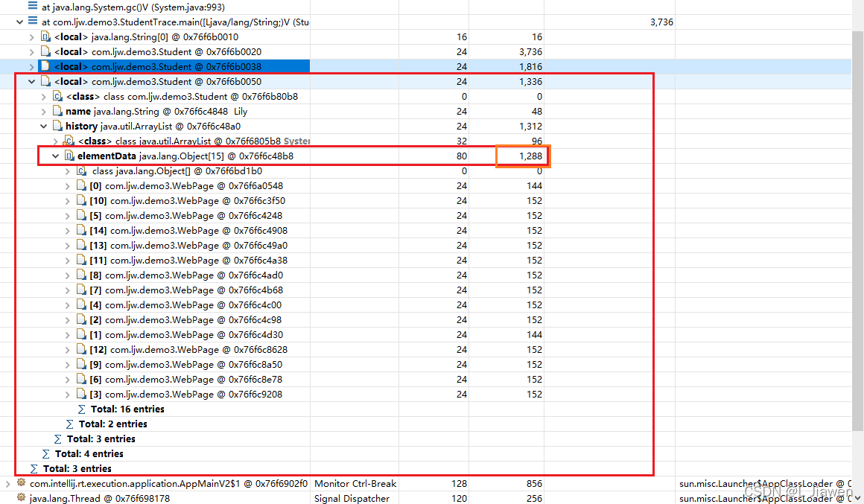Expand the AppMainV2$1 thread row
The height and width of the screenshot is (504, 864).
point(7,484)
